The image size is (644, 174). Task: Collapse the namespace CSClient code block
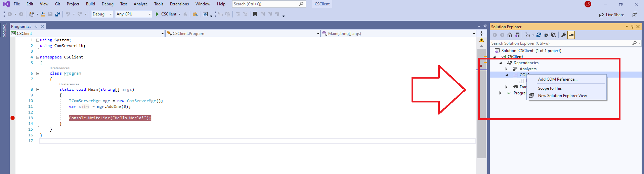[38, 57]
